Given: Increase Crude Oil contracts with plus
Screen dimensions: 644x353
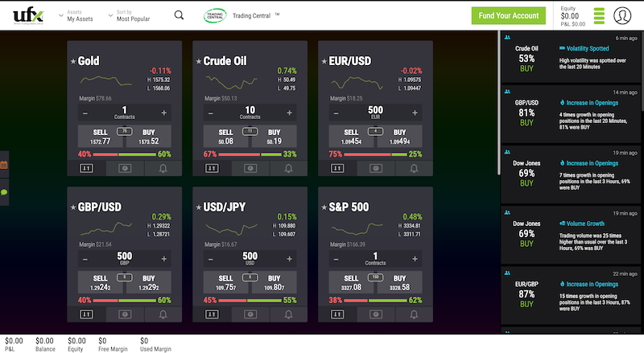Looking at the screenshot, I should click(x=290, y=113).
